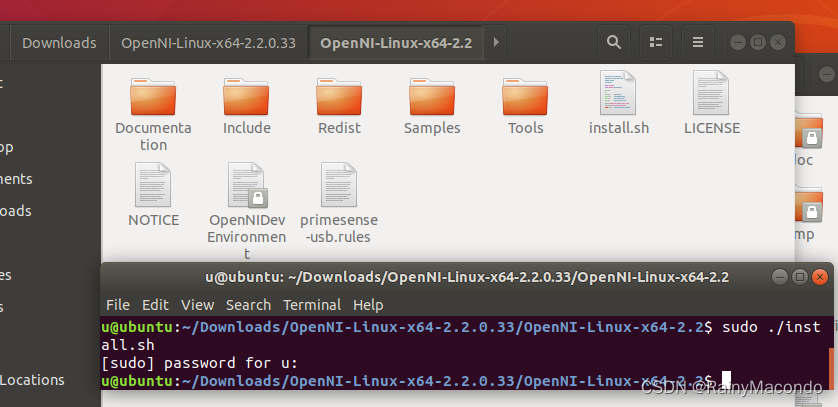
Task: Open the terminal File menu
Action: click(118, 305)
